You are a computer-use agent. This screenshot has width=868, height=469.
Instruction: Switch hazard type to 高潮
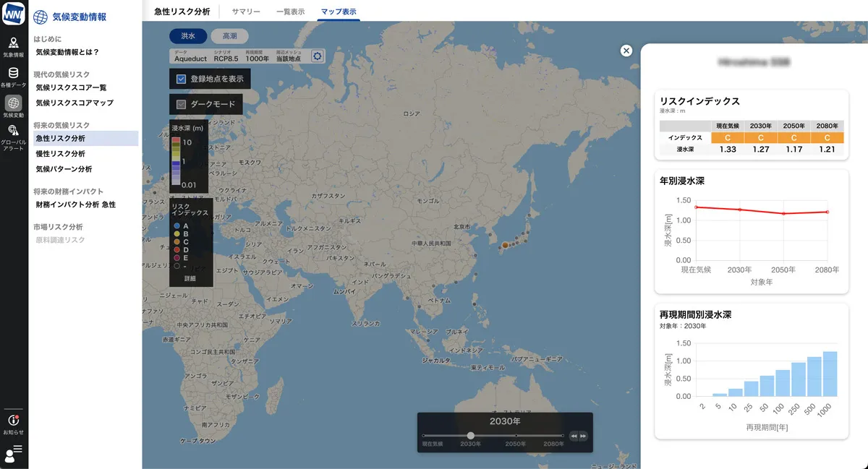tap(229, 36)
